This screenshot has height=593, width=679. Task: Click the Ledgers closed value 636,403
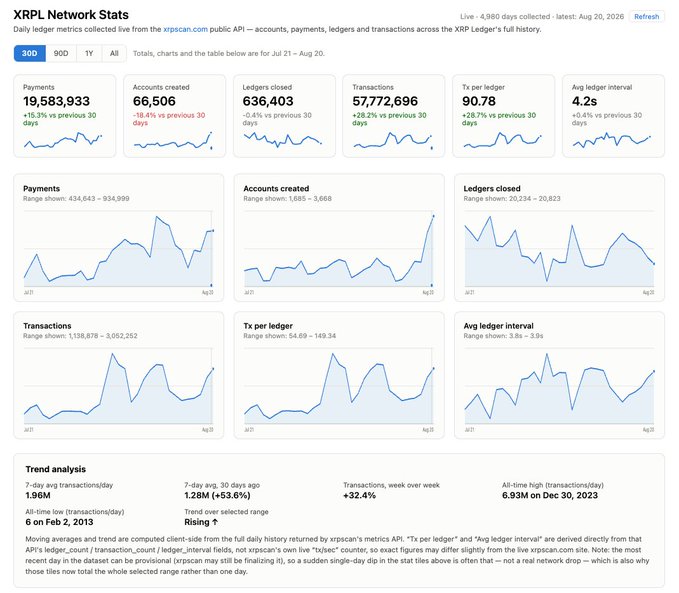click(x=268, y=101)
